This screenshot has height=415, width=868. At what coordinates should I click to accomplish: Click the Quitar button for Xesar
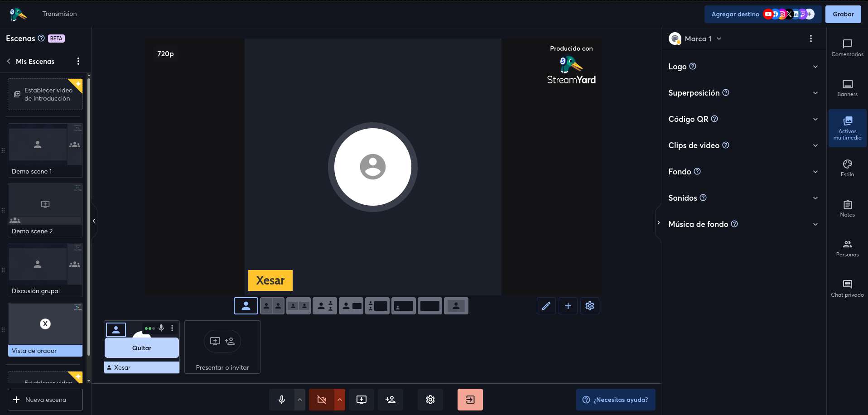[x=142, y=348]
